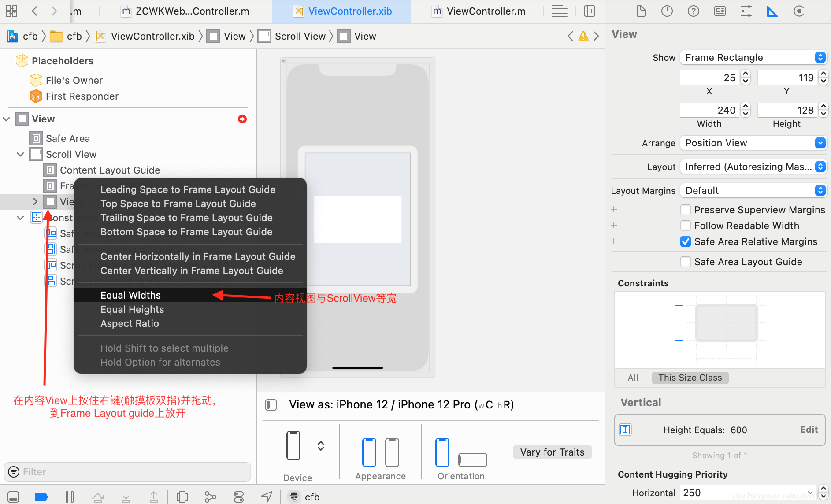
Task: Jump to previous issue arrow
Action: (571, 36)
